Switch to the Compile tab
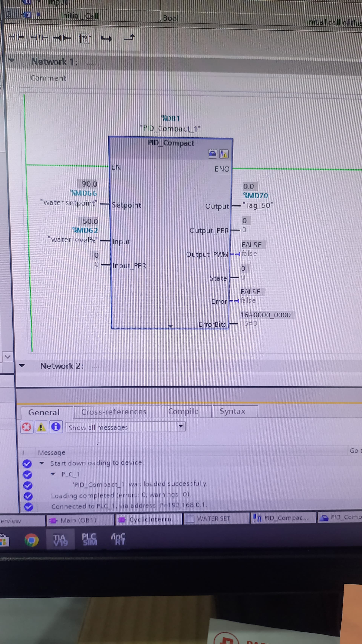This screenshot has width=362, height=644. [183, 411]
